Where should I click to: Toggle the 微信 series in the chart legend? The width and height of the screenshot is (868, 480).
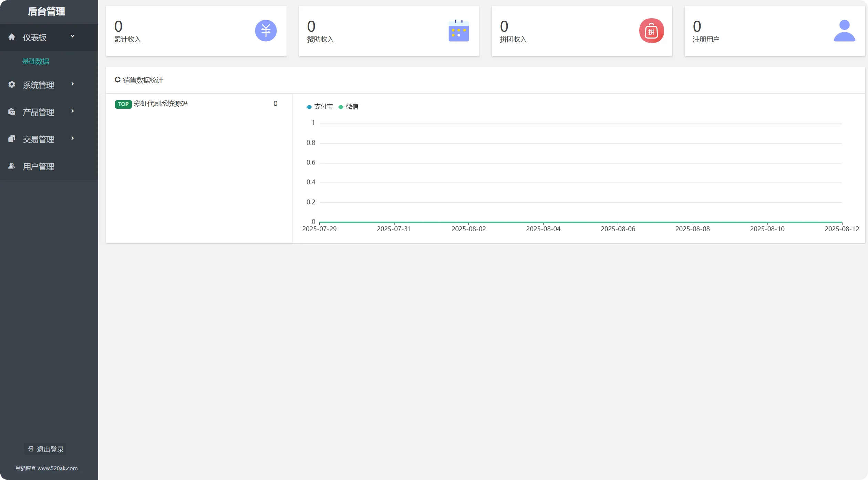click(348, 107)
